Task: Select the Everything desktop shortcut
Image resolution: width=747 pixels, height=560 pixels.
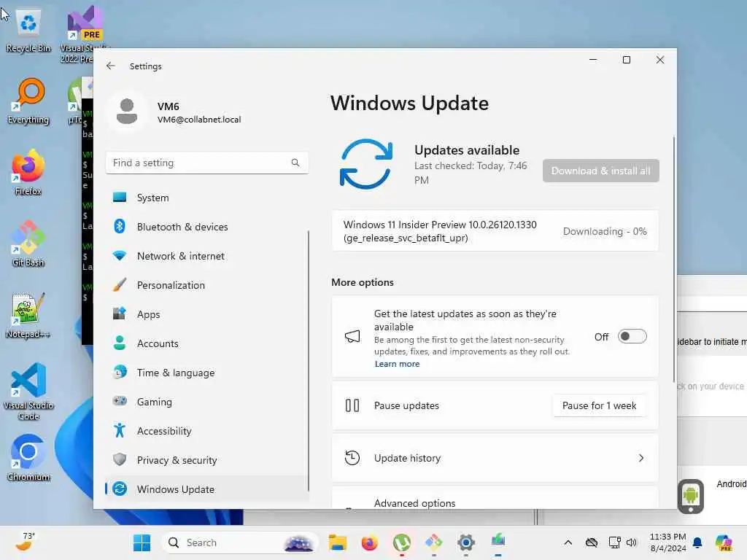Action: pyautogui.click(x=28, y=101)
